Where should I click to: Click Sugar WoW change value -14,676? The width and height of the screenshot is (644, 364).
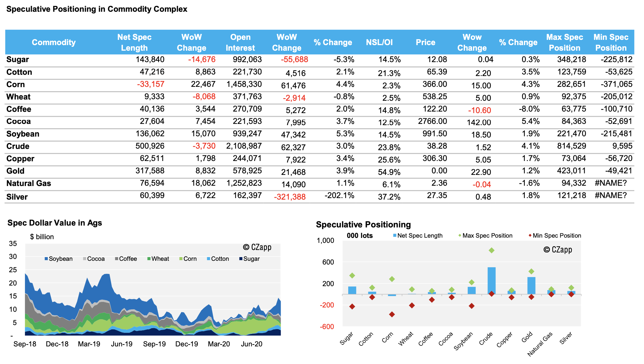(202, 59)
